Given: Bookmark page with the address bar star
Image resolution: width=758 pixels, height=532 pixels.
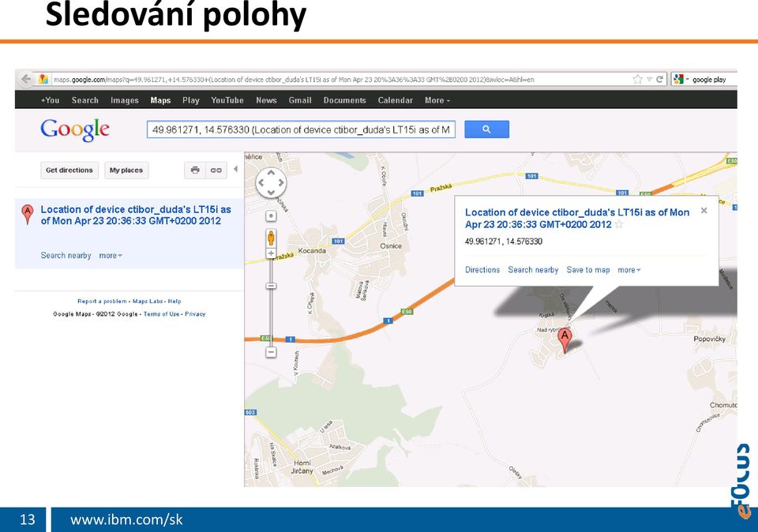Looking at the screenshot, I should [638, 79].
